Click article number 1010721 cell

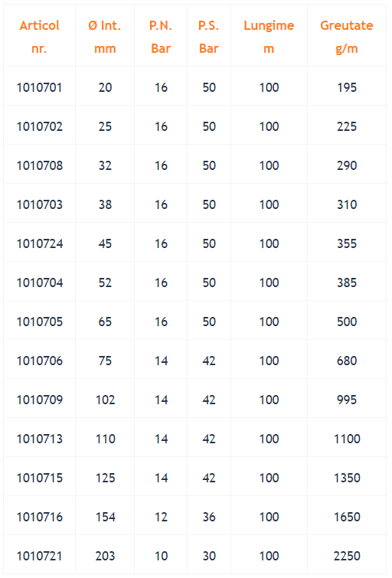click(40, 556)
